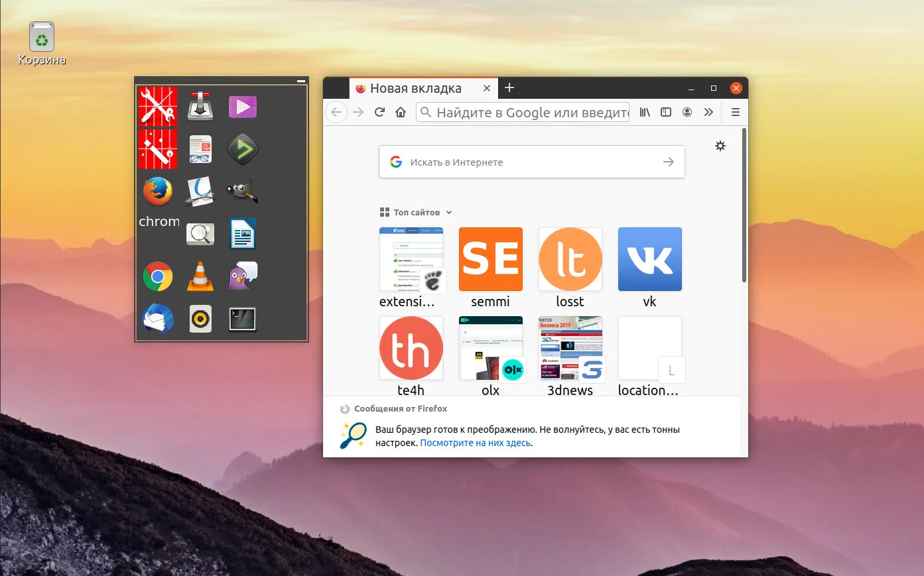This screenshot has height=576, width=924.
Task: Open the magnifying glass image viewer icon
Action: pyautogui.click(x=200, y=234)
